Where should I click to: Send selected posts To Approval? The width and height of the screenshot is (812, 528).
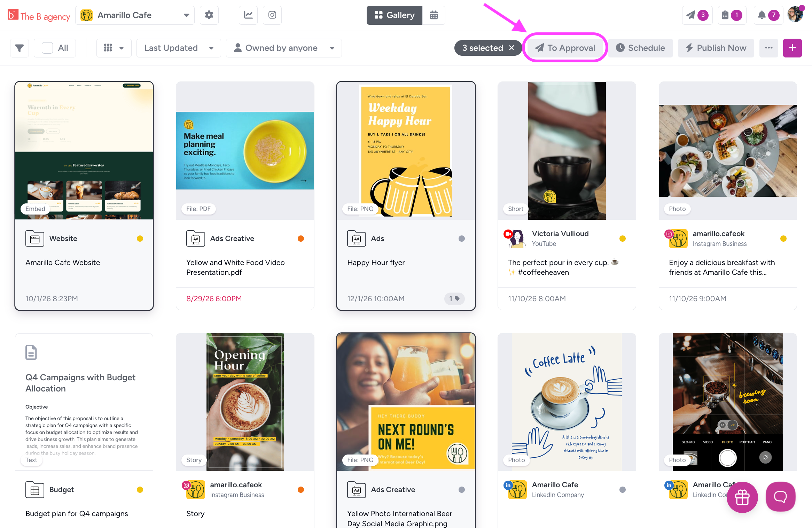coord(565,48)
